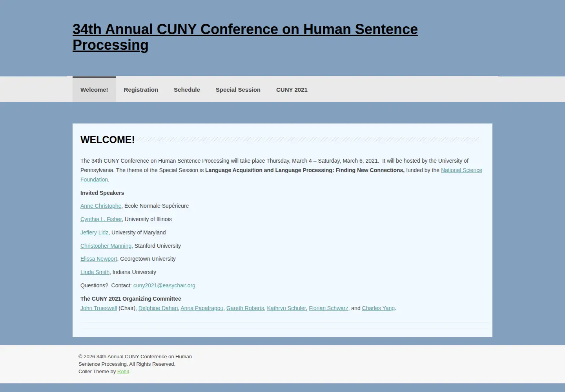Go to the Schedule page
The height and width of the screenshot is (392, 565).
[187, 89]
